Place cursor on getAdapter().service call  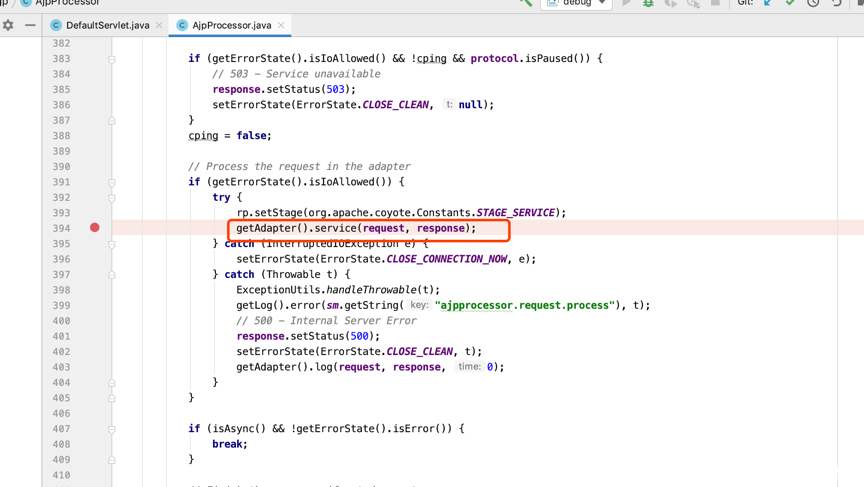click(x=356, y=228)
